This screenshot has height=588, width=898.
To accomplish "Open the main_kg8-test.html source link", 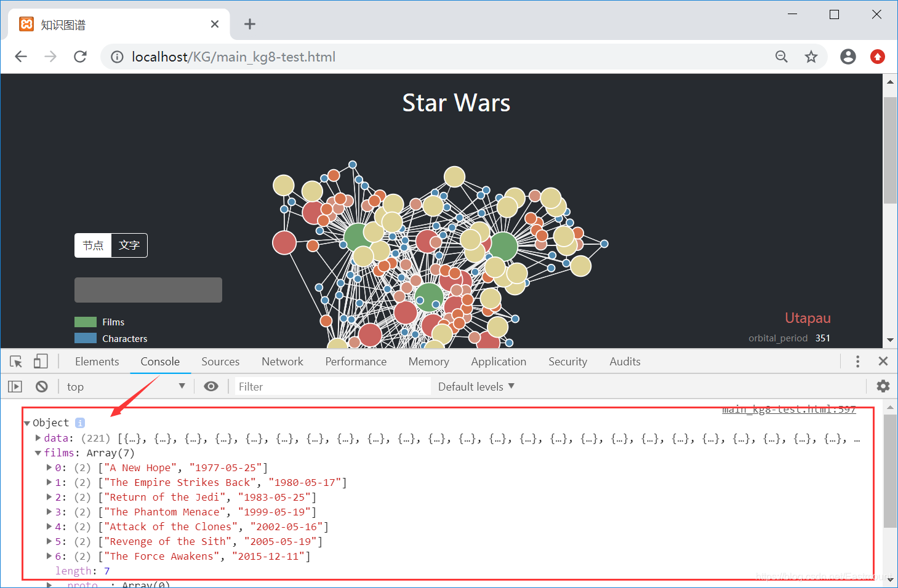I will pyautogui.click(x=789, y=410).
